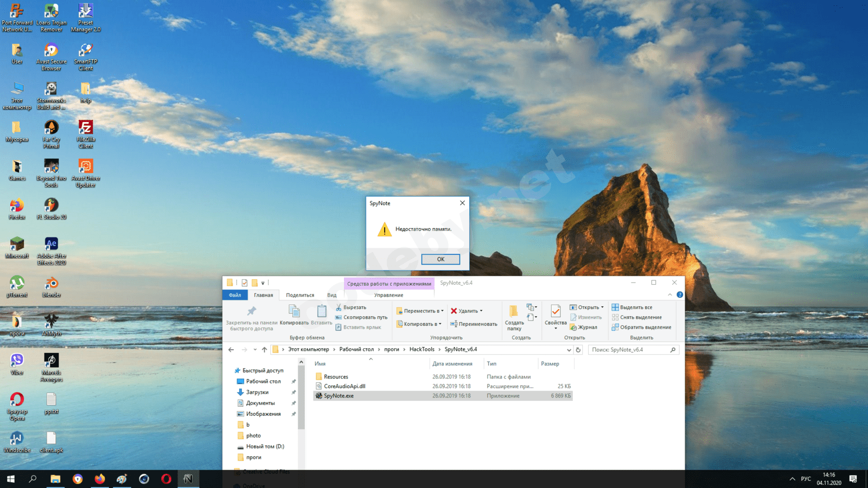868x488 pixels.
Task: Open Firefox from the taskbar
Action: pyautogui.click(x=100, y=479)
